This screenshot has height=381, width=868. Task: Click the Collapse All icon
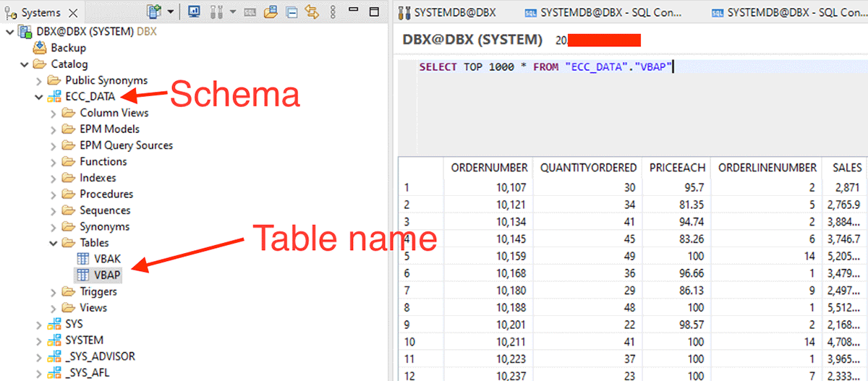pos(292,12)
